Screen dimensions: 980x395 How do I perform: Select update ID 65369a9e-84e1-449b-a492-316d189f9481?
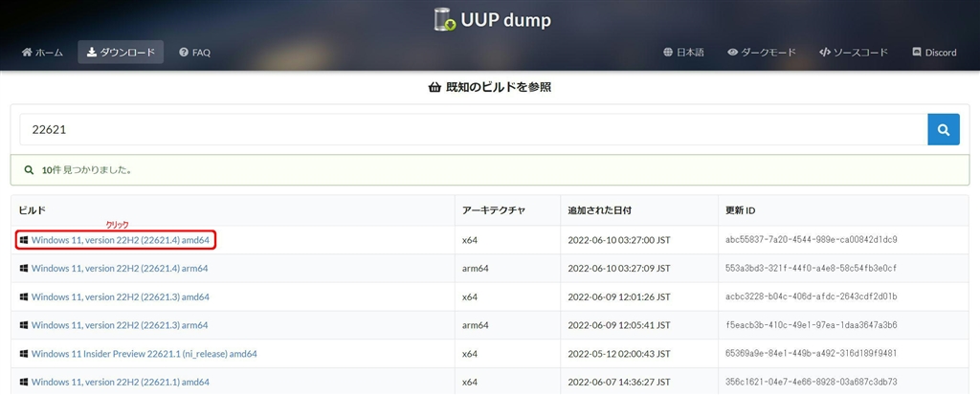(812, 354)
